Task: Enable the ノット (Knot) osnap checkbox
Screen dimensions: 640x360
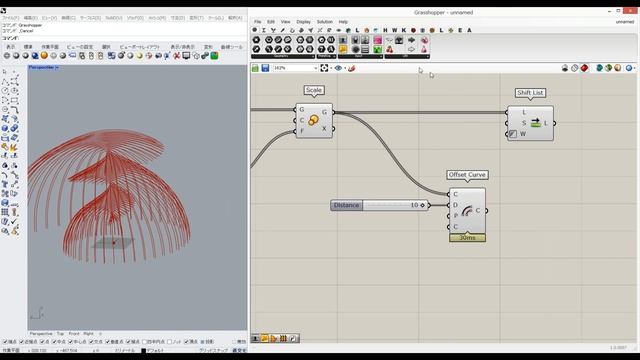Action: [169, 342]
